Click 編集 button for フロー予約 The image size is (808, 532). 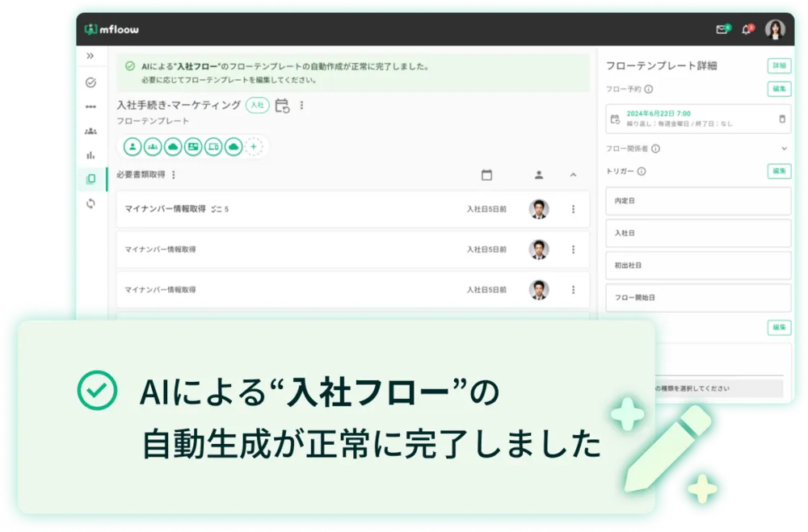(x=779, y=89)
